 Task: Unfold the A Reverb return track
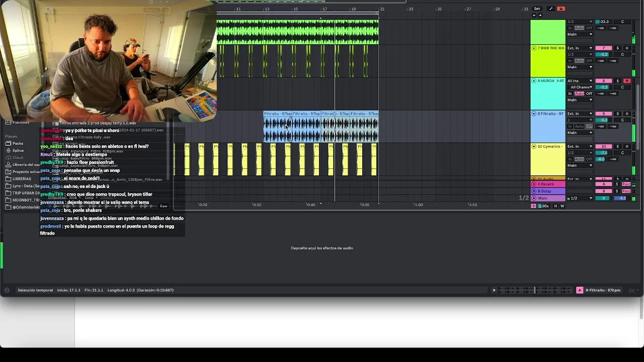(x=534, y=184)
